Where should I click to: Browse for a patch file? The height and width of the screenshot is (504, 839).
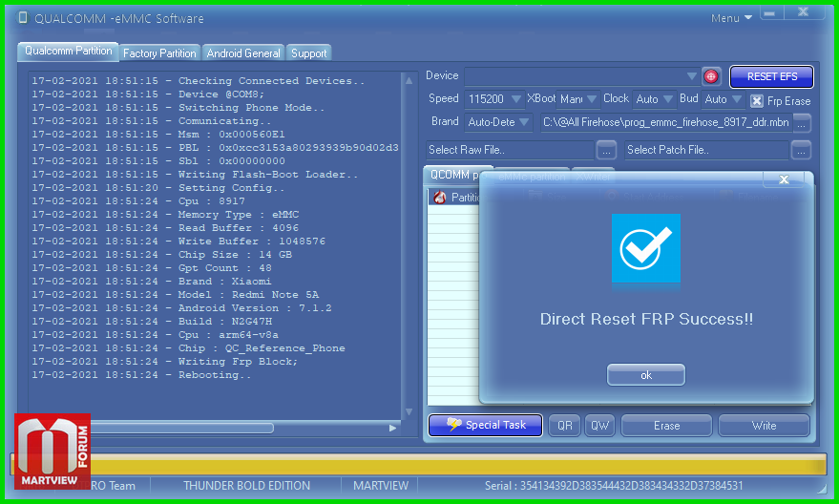pyautogui.click(x=801, y=151)
